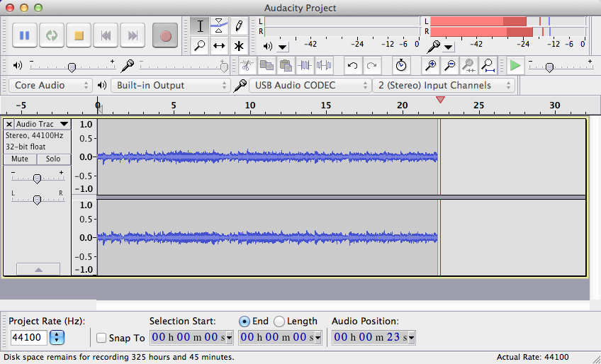The image size is (601, 364).
Task: Enable the Snap To checkbox
Action: click(101, 338)
